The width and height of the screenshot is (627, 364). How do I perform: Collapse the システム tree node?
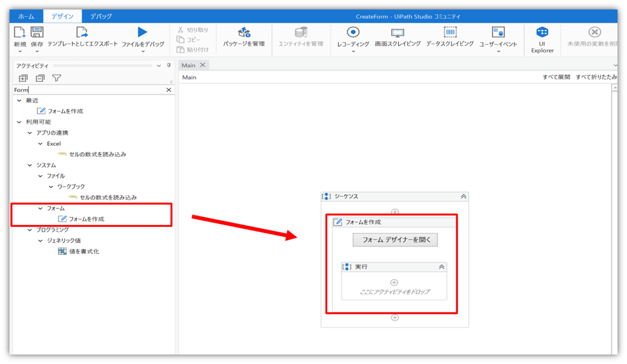(30, 165)
